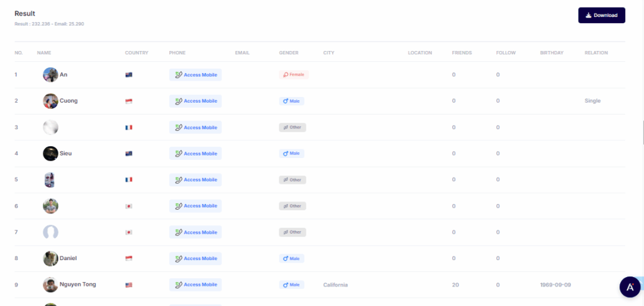Click the floating A widget icon

click(x=629, y=286)
